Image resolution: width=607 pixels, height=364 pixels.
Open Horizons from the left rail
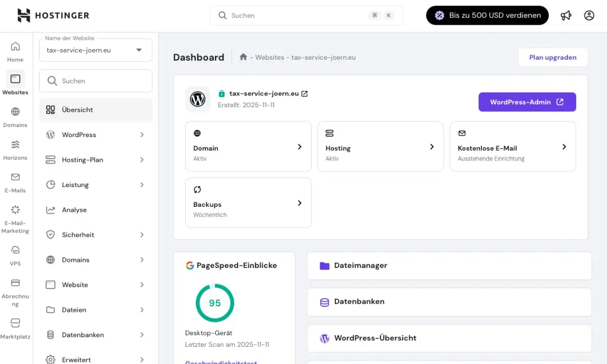15,150
